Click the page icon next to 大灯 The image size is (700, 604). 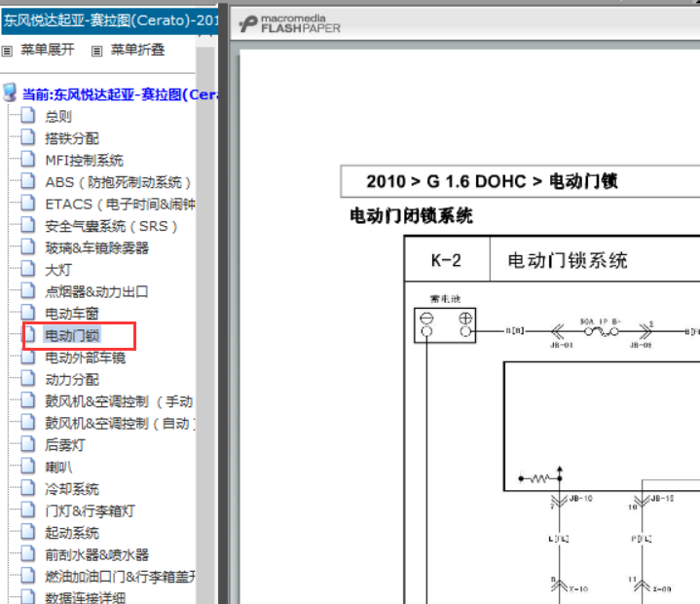pos(28,269)
